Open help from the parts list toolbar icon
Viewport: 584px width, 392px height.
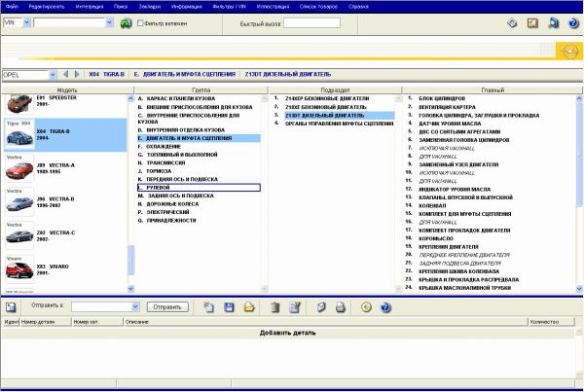pyautogui.click(x=385, y=307)
